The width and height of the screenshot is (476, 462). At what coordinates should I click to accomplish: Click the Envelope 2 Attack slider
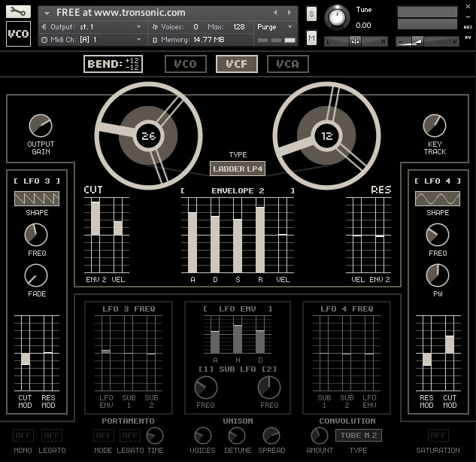pyautogui.click(x=193, y=241)
